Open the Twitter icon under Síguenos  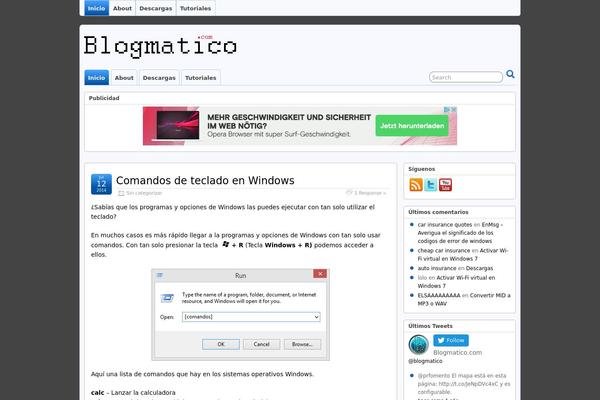430,184
